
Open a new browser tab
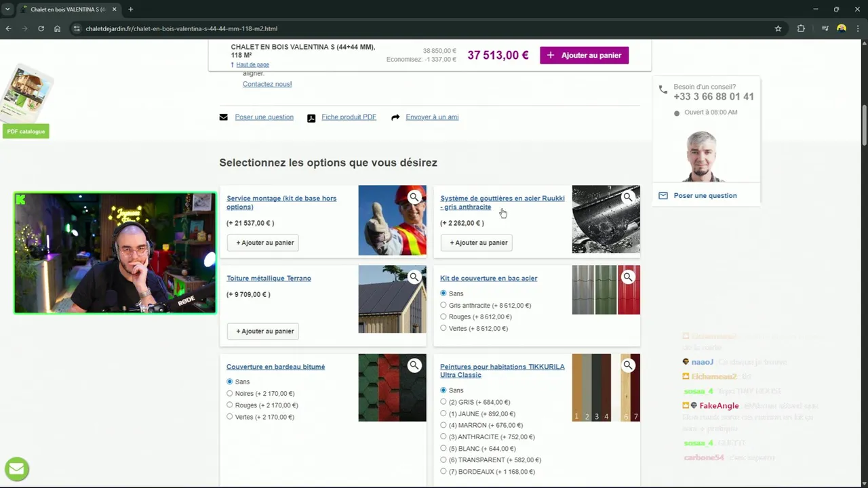130,9
